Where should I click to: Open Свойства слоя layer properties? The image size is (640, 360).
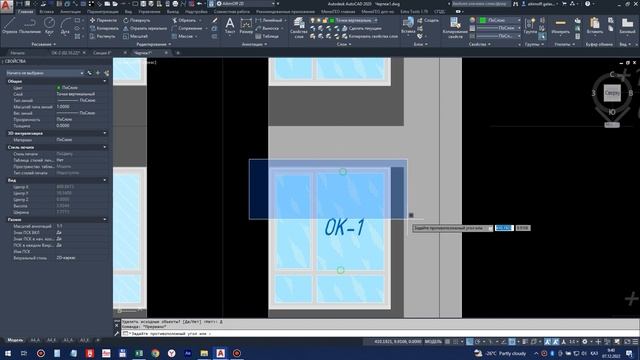tap(298, 27)
